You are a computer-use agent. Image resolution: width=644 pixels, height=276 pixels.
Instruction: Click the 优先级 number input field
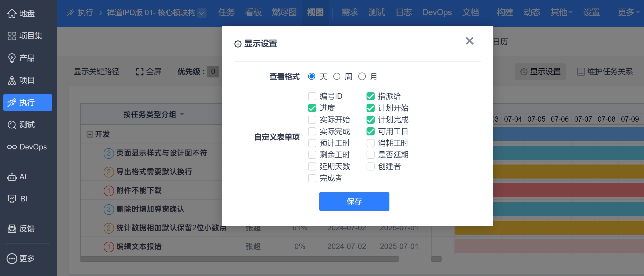[213, 72]
